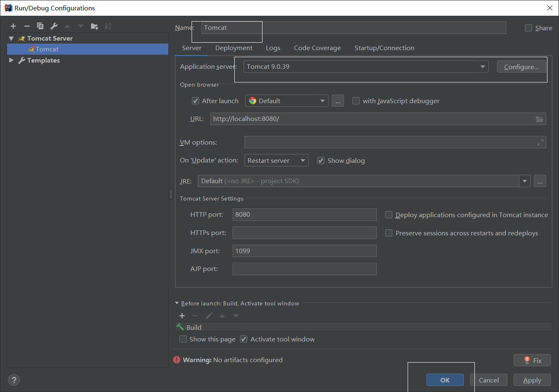Screen dimensions: 559x392
Task: Open edit templates wrench icon in toolbar
Action: click(54, 26)
